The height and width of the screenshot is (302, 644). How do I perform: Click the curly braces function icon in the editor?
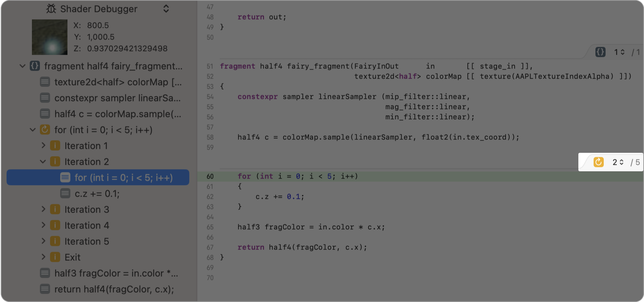600,52
